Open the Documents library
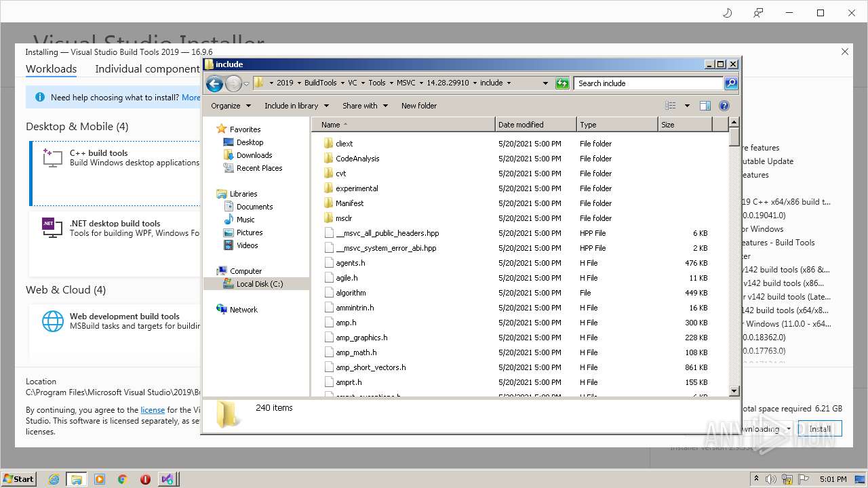This screenshot has height=488, width=868. (x=254, y=207)
